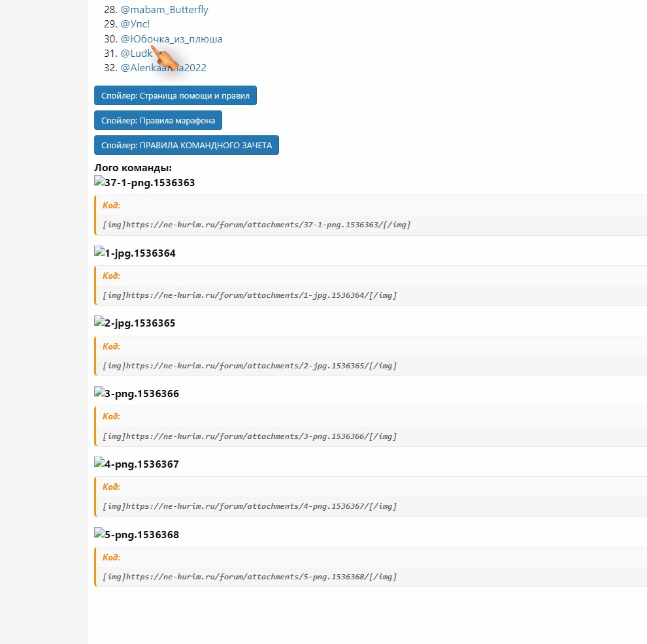Click Код: label above 37-1-png code
The width and height of the screenshot is (647, 644).
[111, 205]
